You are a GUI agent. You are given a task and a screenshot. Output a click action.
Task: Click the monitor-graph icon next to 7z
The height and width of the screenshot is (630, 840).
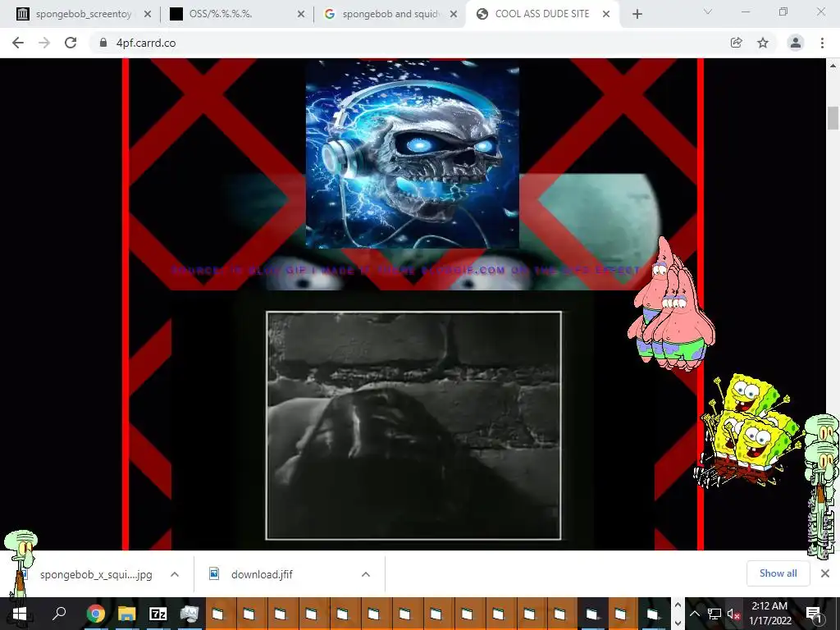[x=189, y=614]
